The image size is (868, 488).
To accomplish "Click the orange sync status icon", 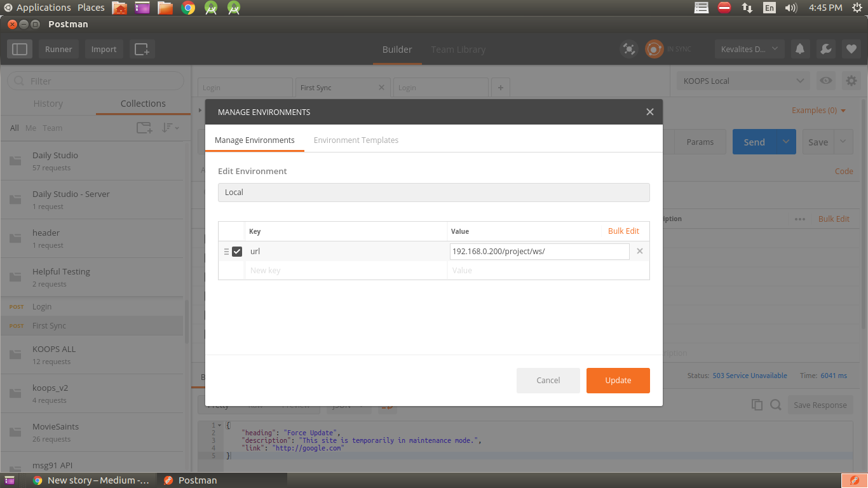I will [654, 49].
